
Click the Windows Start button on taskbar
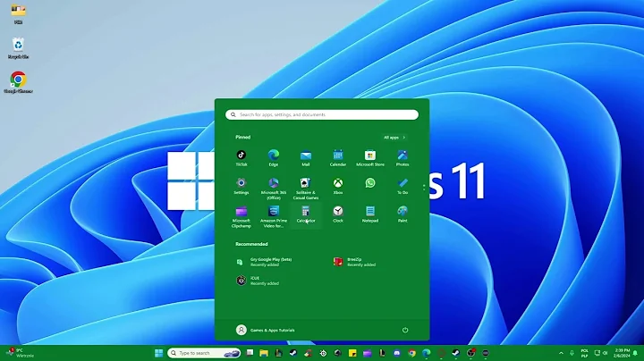[159, 353]
